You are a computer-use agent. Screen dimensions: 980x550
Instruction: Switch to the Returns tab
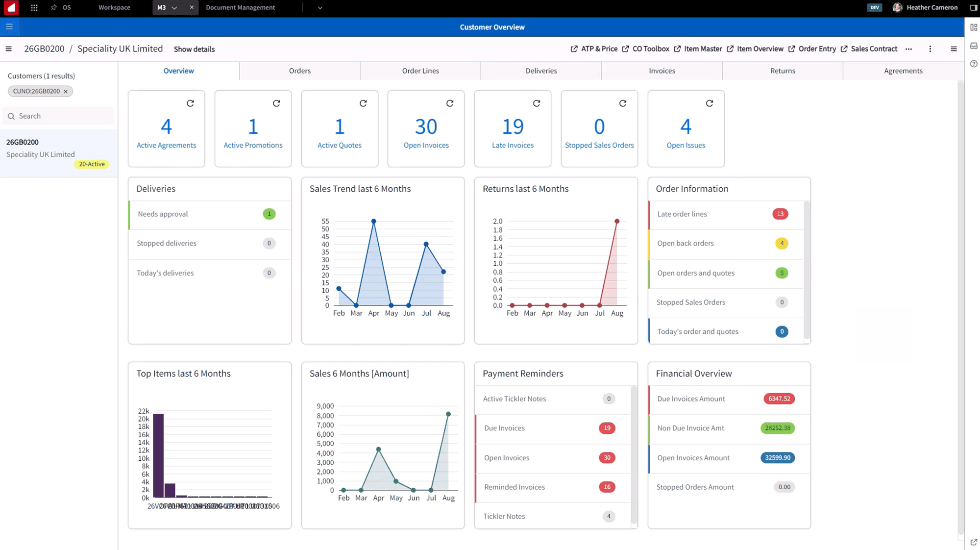[x=783, y=71]
